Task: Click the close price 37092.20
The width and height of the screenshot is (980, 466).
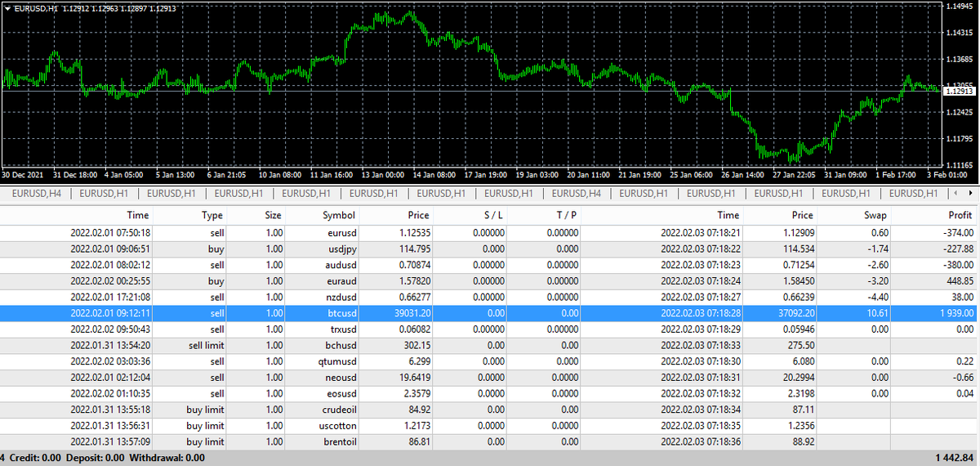Action: point(795,312)
